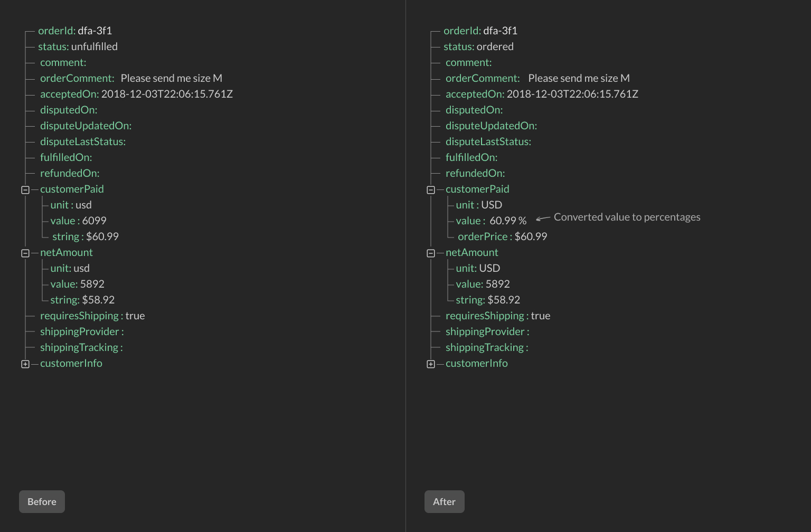The width and height of the screenshot is (811, 532).
Task: Click the orderComment text in Before panel
Action: [x=172, y=78]
